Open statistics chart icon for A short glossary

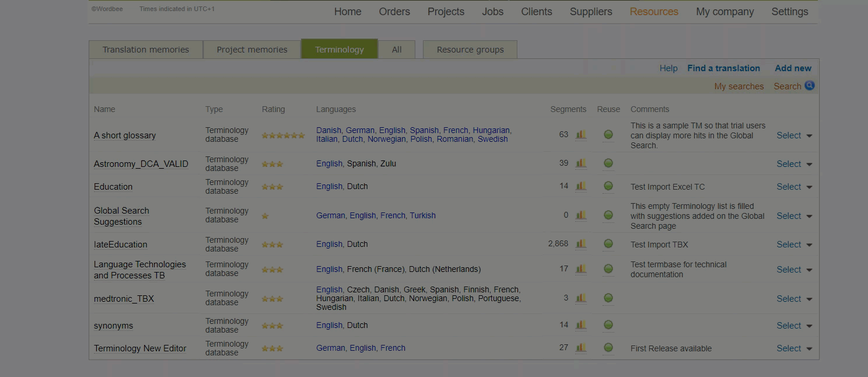tap(580, 135)
